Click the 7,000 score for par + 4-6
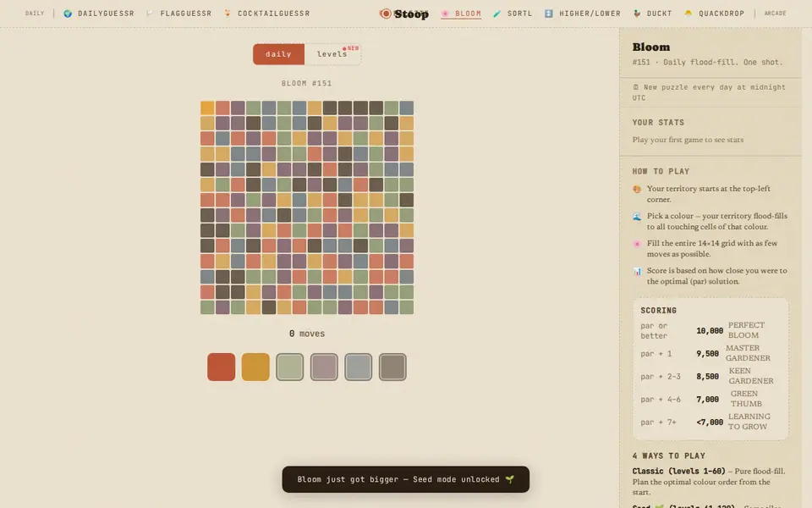Screen dimensions: 812x508 tap(707, 399)
